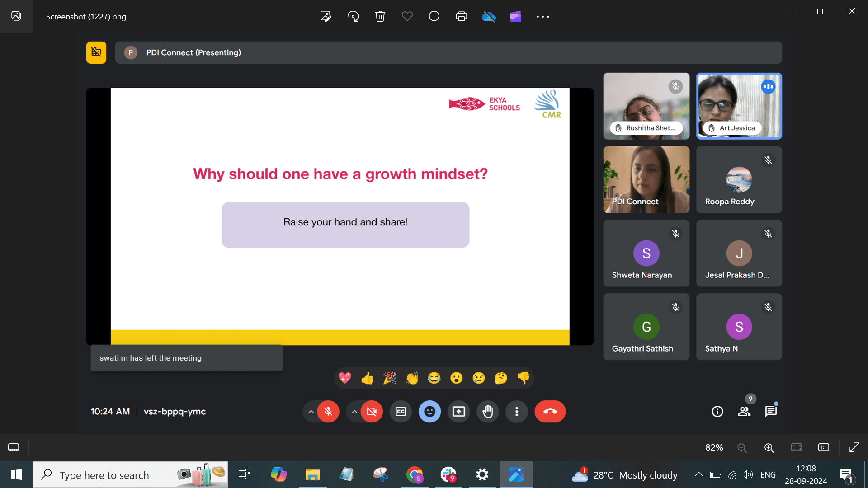Toggle closed captions CC button
868x488 pixels.
(x=401, y=412)
